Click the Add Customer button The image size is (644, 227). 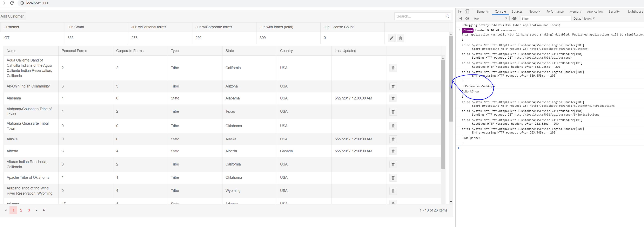pyautogui.click(x=12, y=16)
